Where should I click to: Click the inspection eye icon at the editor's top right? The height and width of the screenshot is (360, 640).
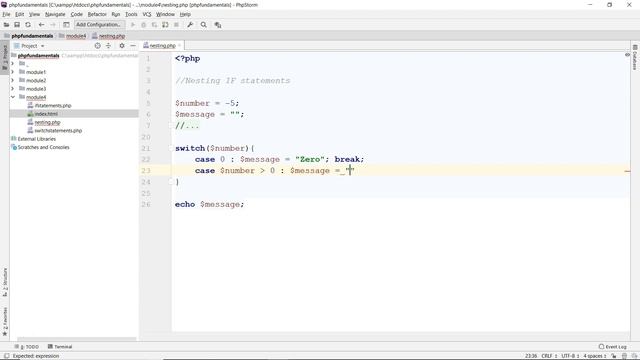pyautogui.click(x=627, y=55)
